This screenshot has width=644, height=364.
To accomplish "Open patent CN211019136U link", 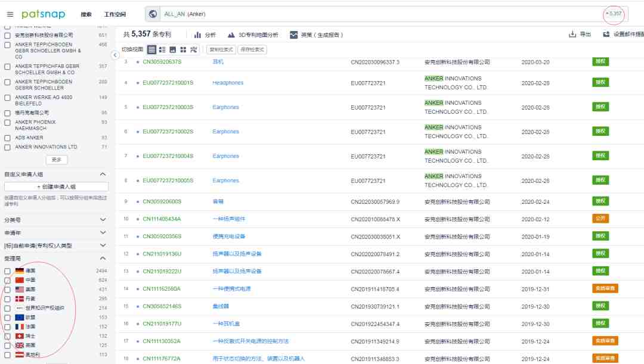I will click(162, 254).
